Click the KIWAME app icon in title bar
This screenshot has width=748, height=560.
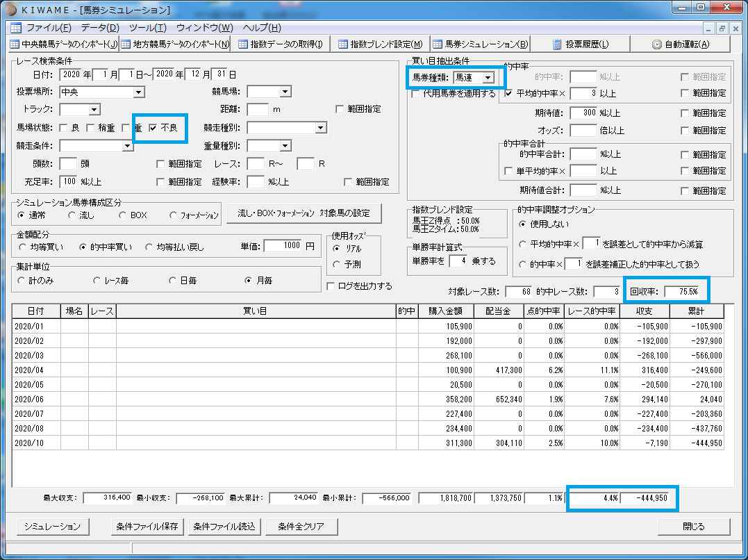tap(10, 10)
